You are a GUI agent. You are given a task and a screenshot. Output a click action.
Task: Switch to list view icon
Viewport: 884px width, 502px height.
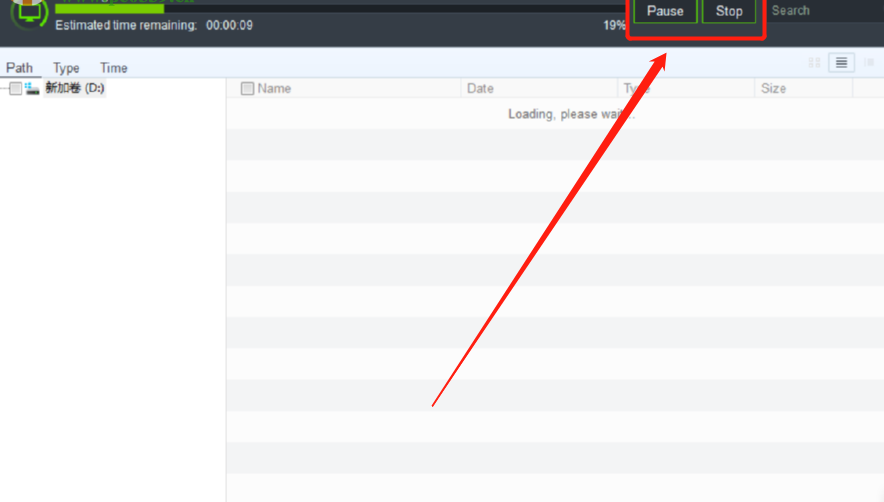pos(841,63)
